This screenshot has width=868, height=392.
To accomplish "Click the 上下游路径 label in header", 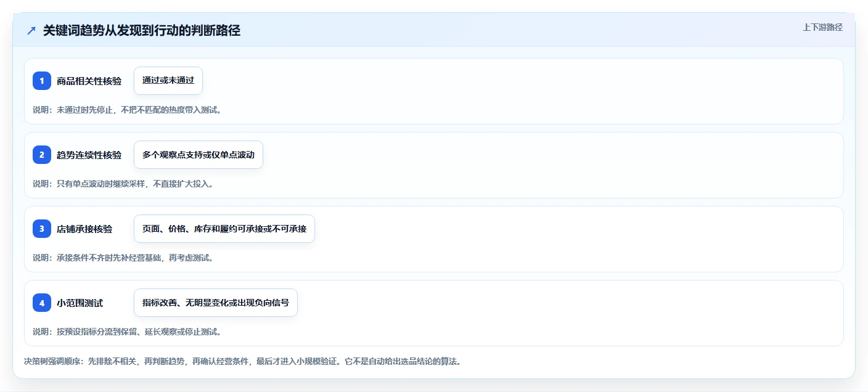I will click(822, 27).
